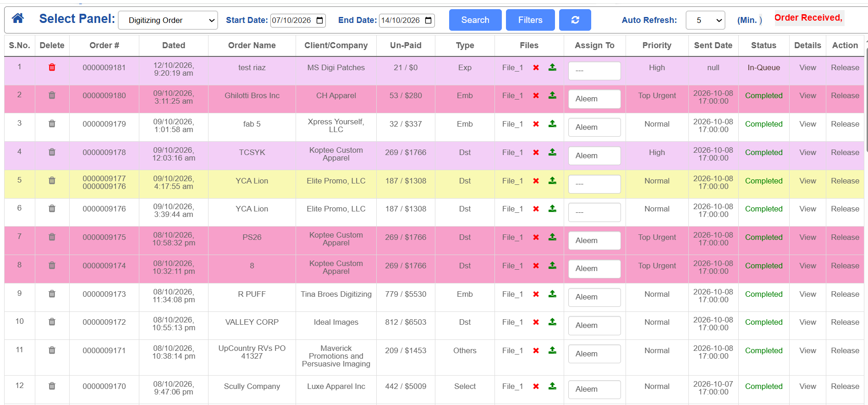Click the Order # column header
This screenshot has height=405, width=868.
coord(104,45)
